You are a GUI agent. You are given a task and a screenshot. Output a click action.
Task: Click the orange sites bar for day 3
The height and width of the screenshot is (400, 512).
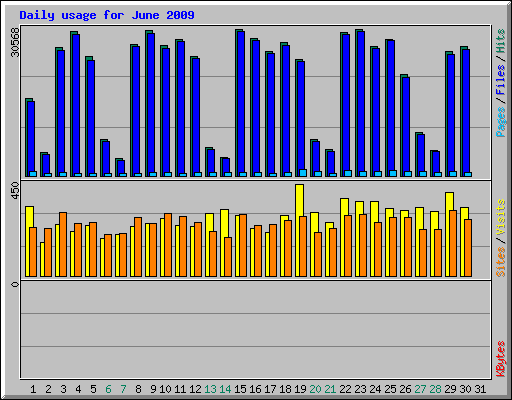click(63, 244)
